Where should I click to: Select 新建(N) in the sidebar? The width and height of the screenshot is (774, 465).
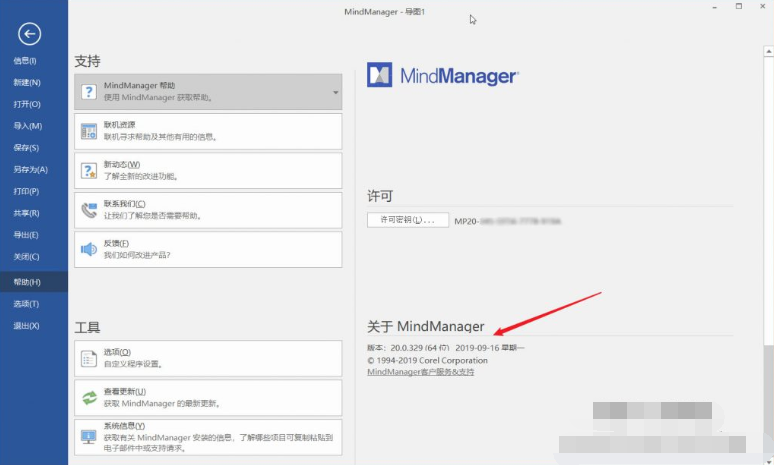(27, 82)
